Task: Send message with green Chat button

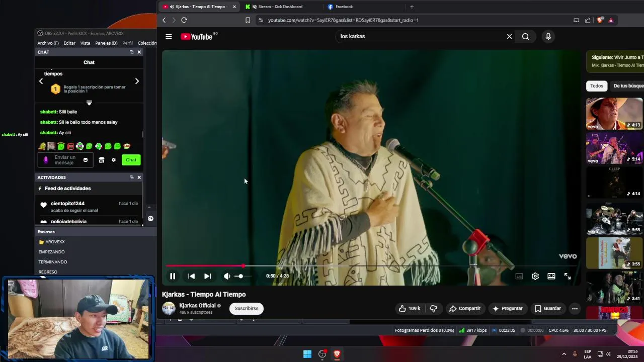Action: 131,160
